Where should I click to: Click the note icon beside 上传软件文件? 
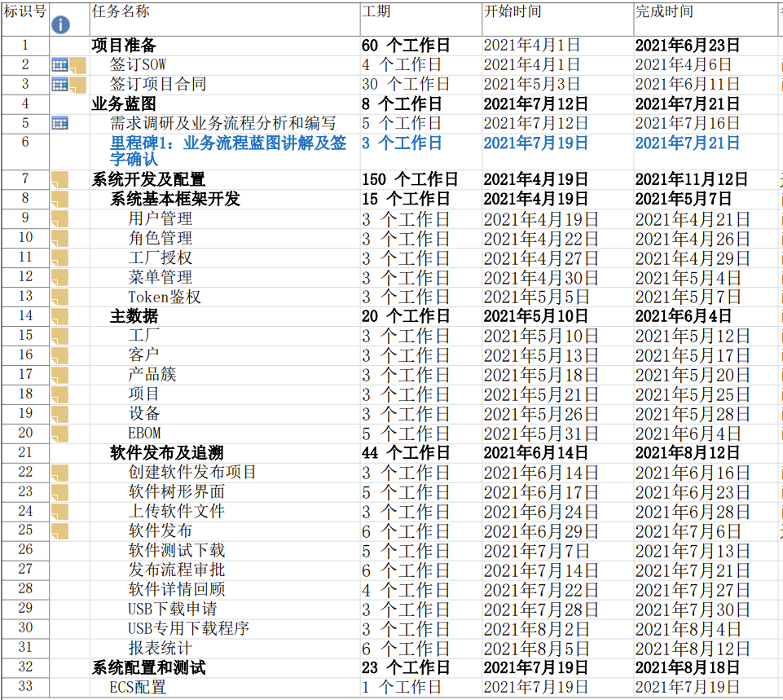[60, 512]
